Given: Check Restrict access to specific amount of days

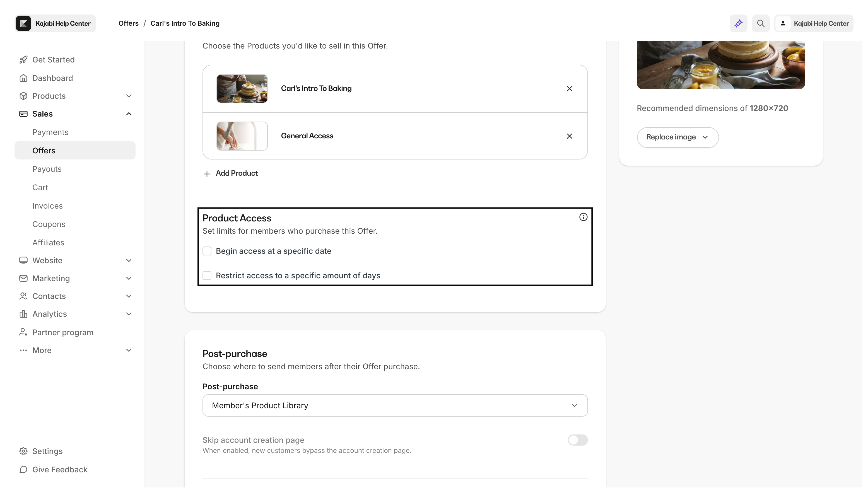Looking at the screenshot, I should point(207,275).
